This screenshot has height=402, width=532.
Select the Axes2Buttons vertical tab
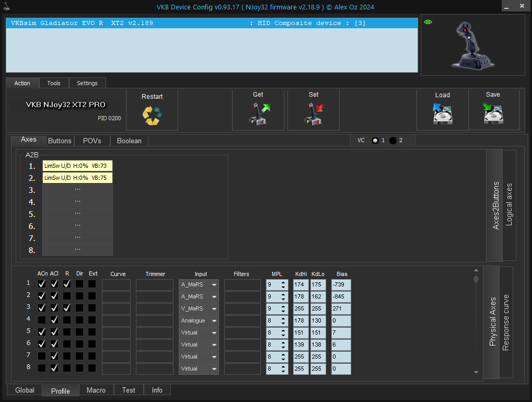point(496,205)
